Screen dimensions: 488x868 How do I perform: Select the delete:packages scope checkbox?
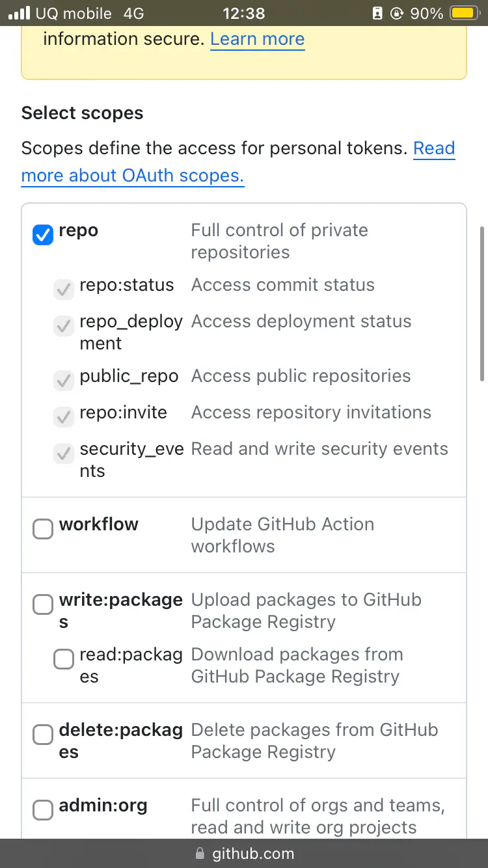click(43, 735)
